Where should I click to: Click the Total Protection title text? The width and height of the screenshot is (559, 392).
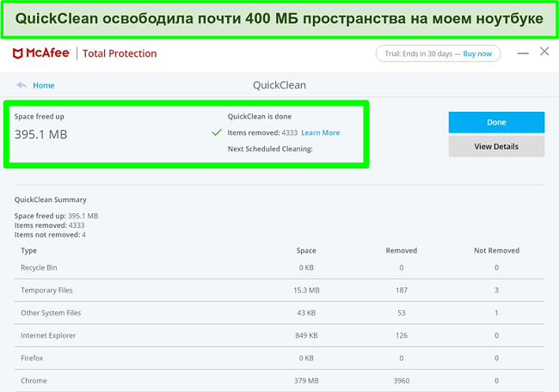click(x=120, y=53)
